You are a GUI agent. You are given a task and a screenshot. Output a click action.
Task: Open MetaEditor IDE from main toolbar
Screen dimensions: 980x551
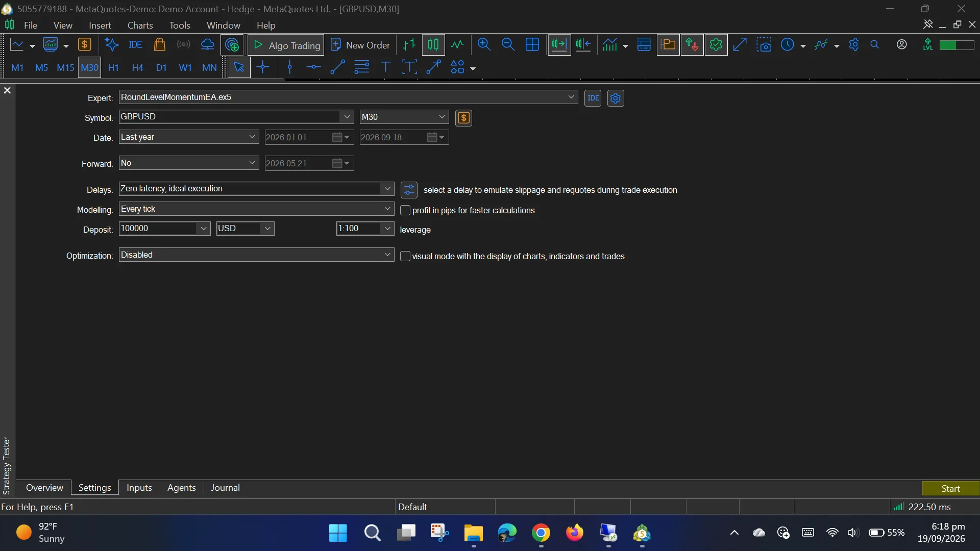coord(135,45)
